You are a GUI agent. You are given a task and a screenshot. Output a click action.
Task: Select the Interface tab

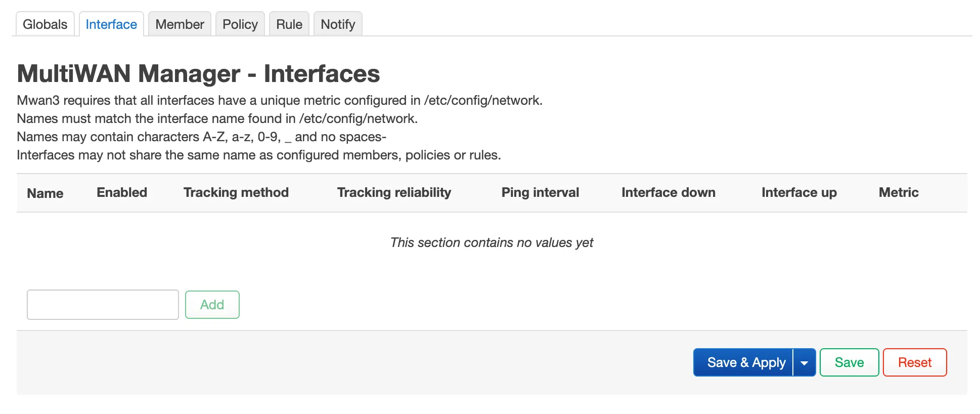pyautogui.click(x=111, y=24)
